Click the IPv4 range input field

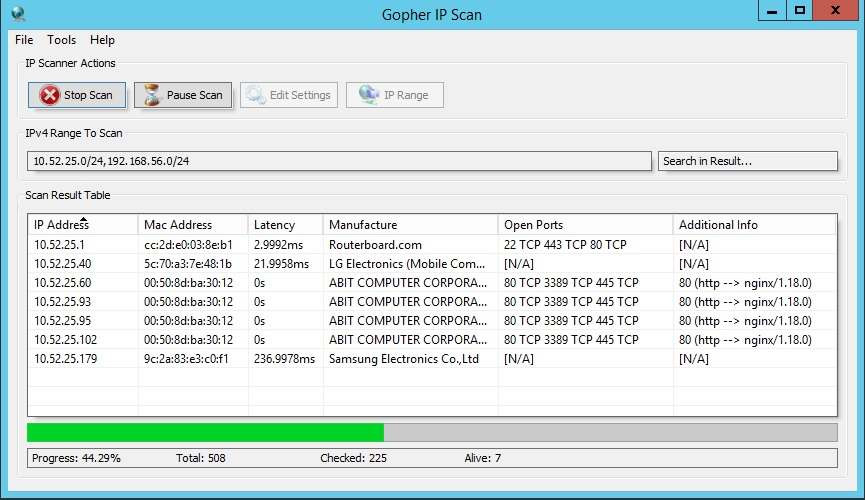coord(339,161)
